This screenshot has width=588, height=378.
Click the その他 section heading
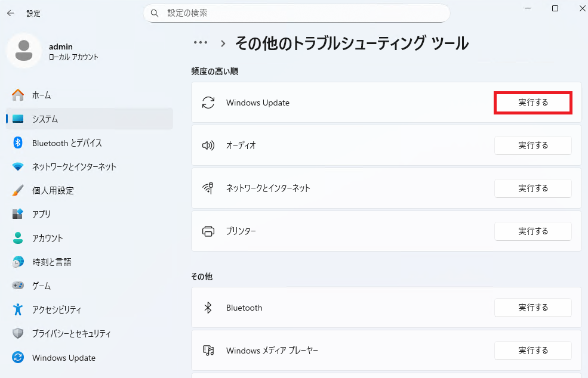pyautogui.click(x=202, y=277)
